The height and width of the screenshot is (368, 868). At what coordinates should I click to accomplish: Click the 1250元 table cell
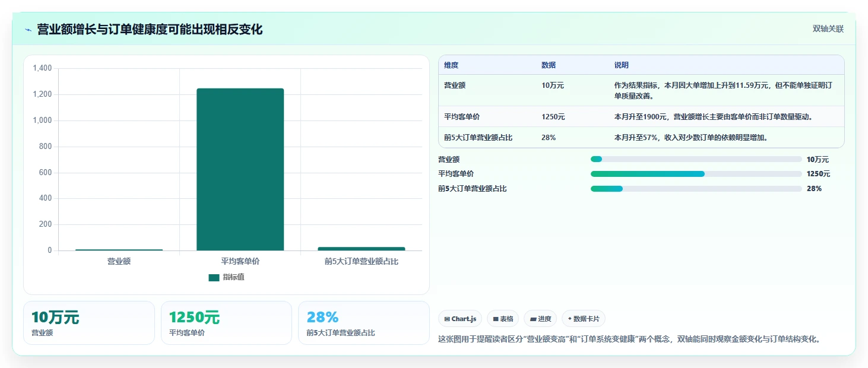click(553, 117)
